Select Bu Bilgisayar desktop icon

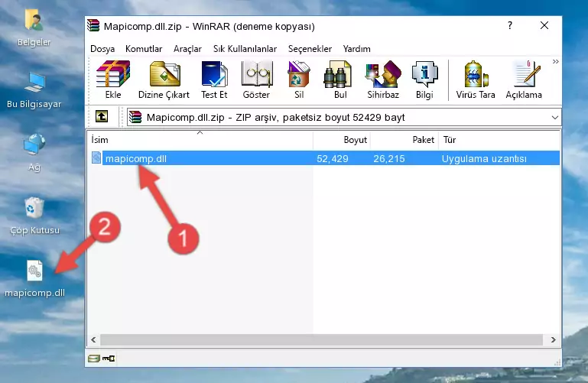click(x=34, y=90)
